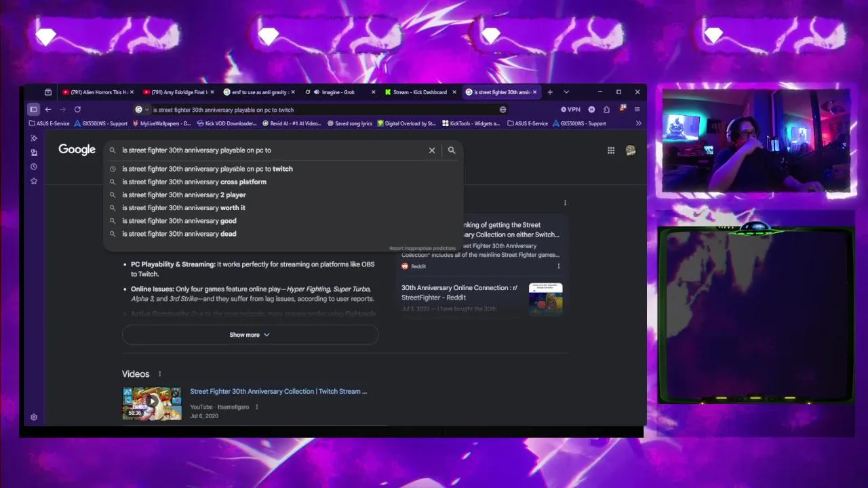Expand AI overview with Show more
The image size is (868, 488).
(250, 335)
